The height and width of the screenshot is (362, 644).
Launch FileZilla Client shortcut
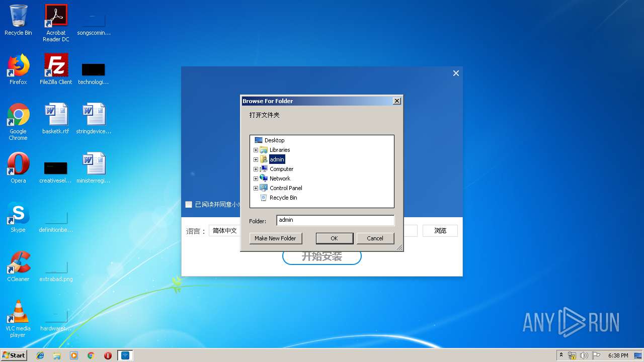pos(56,69)
